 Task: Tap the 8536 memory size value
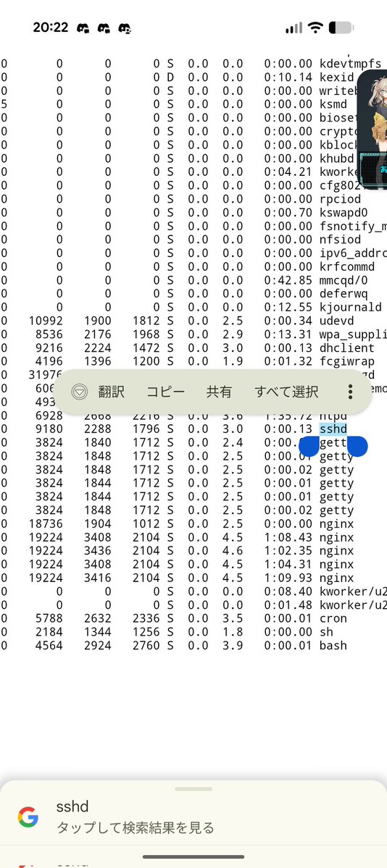click(x=49, y=334)
